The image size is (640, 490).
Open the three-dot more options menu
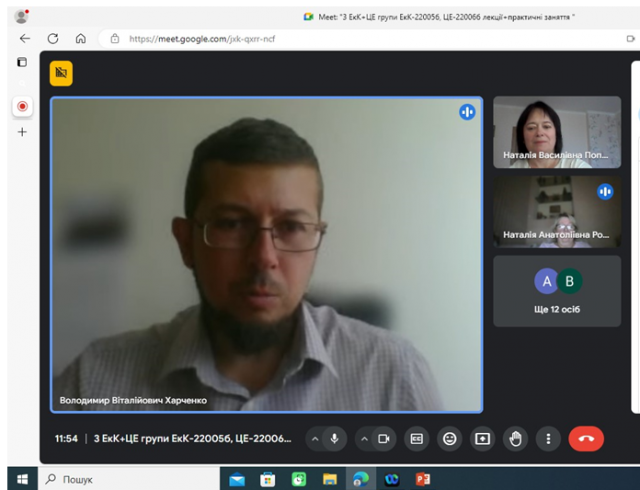tap(548, 439)
